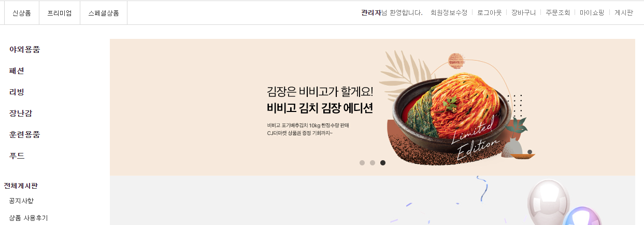Open 마이쇼핑 page
Image resolution: width=644 pixels, height=225 pixels.
592,13
